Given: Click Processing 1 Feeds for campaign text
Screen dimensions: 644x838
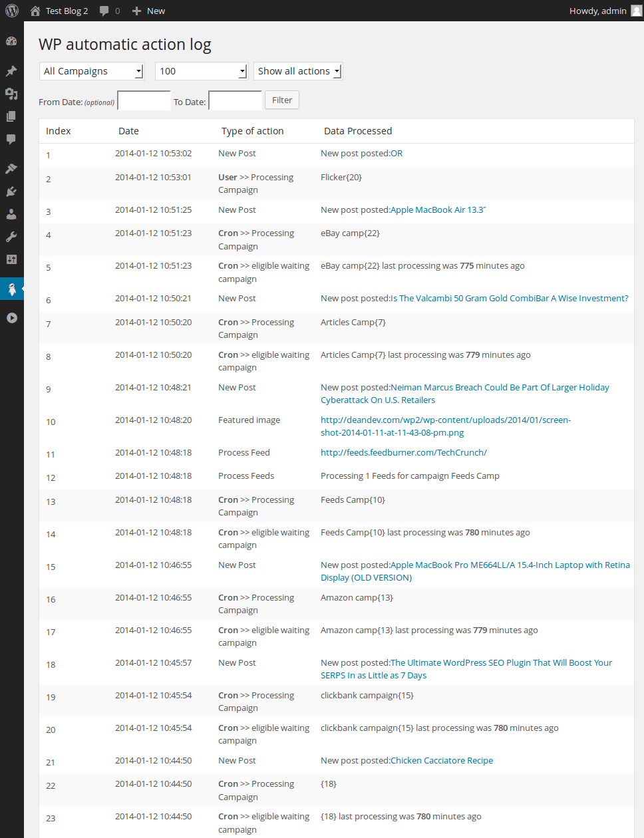Looking at the screenshot, I should point(410,476).
